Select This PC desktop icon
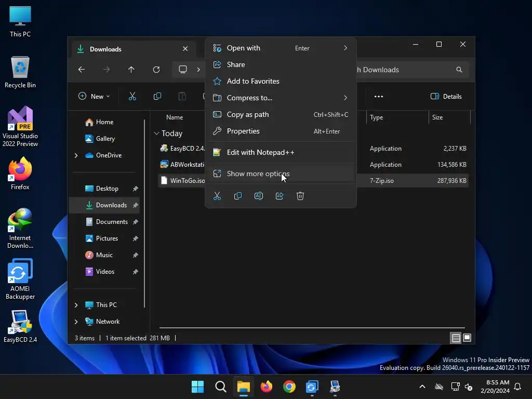Screen dimensions: 532x399 click(20, 21)
